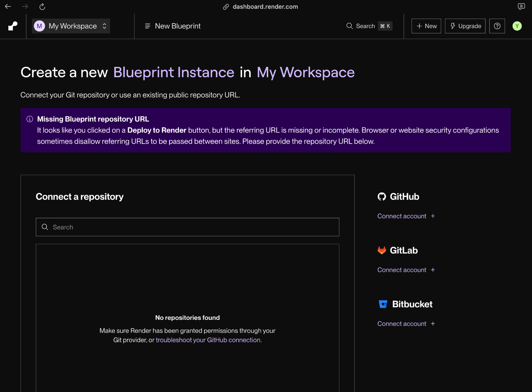Click the repository Search input field
Image resolution: width=532 pixels, height=392 pixels.
(187, 227)
